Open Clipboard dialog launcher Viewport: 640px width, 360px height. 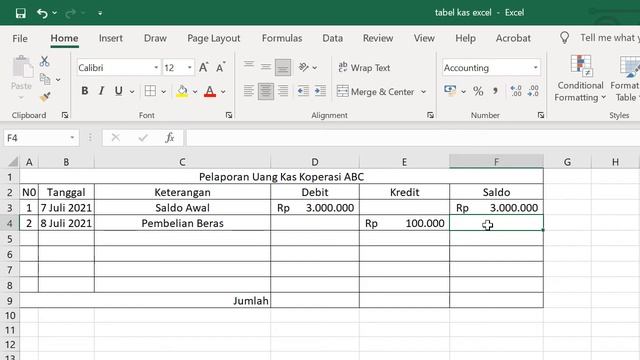[64, 115]
